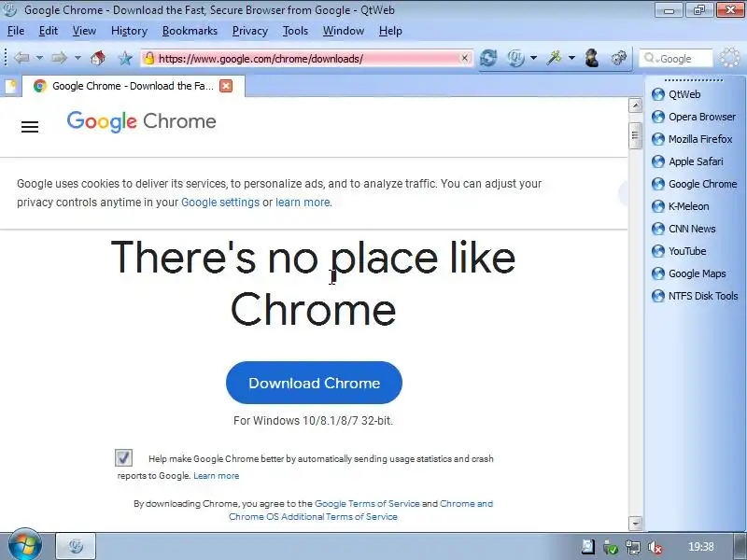Open the forward history dropdown arrow
This screenshot has width=747, height=560.
click(78, 58)
